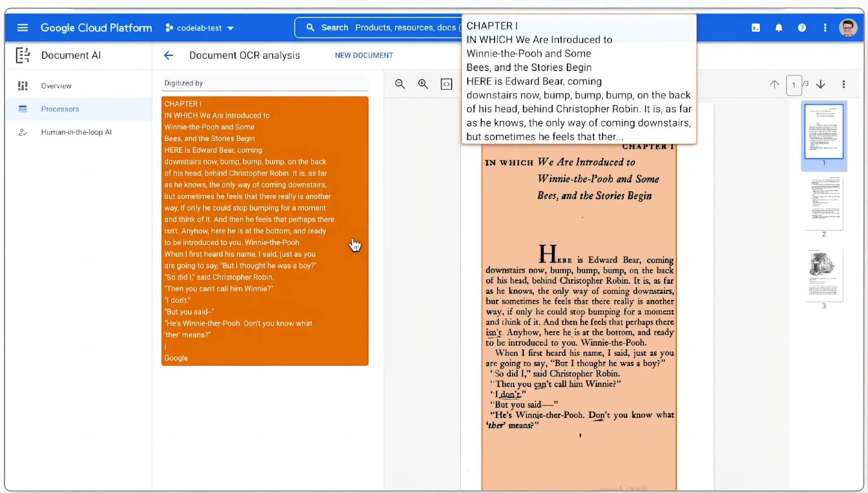Go to next page with down arrow
The width and height of the screenshot is (868, 493).
pos(821,84)
